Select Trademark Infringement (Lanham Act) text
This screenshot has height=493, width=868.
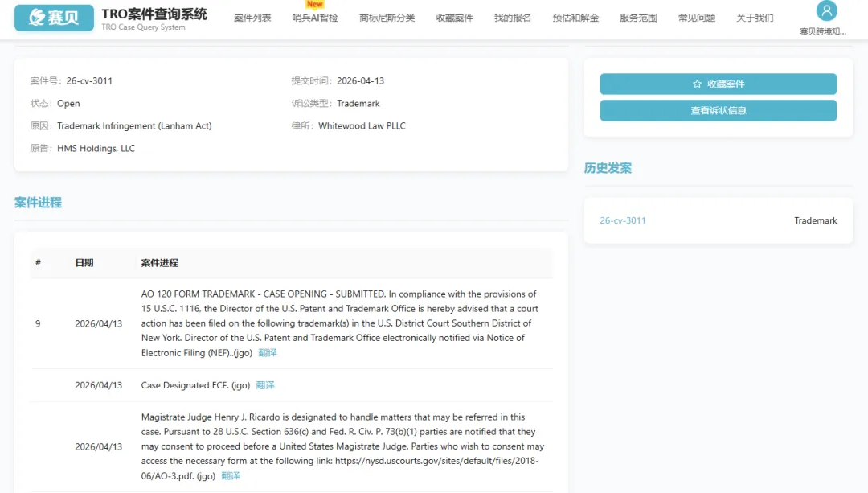[x=134, y=126]
